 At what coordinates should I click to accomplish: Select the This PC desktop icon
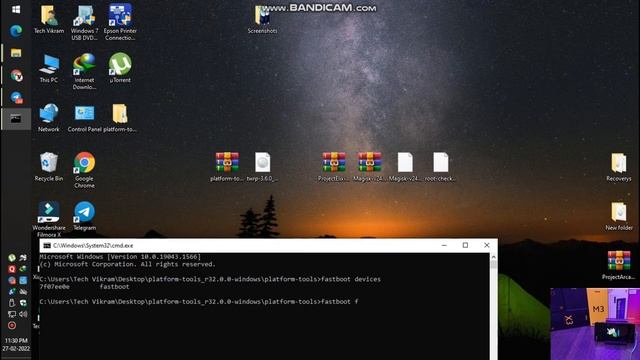click(x=49, y=69)
